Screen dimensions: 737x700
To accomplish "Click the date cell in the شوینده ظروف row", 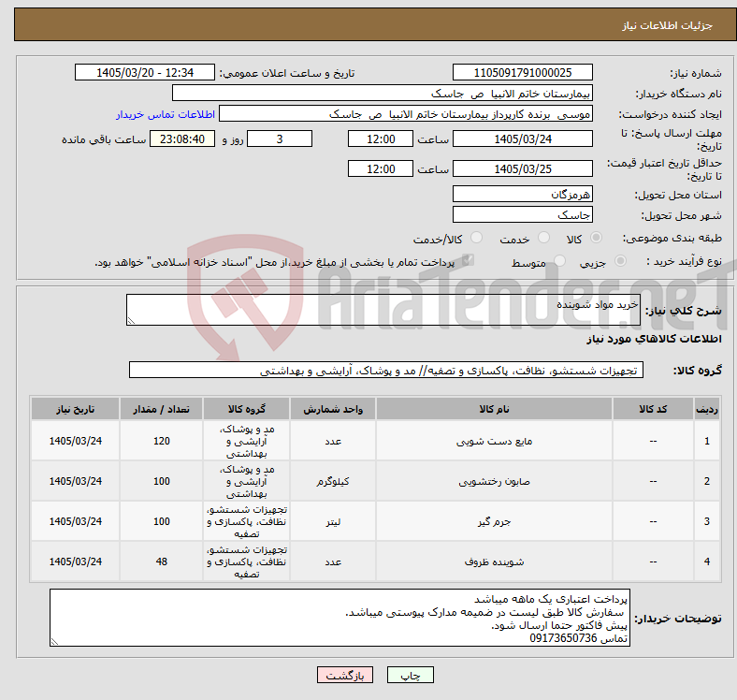I will (x=75, y=561).
